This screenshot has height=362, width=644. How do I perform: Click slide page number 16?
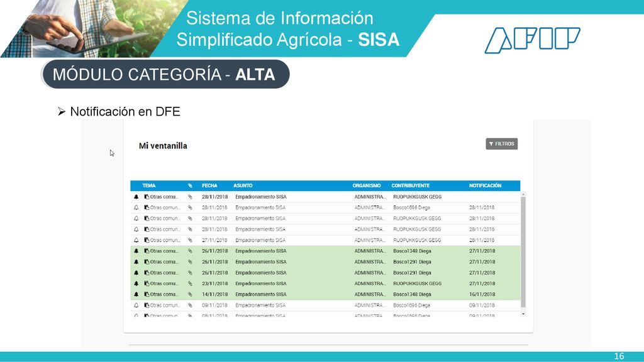click(619, 356)
